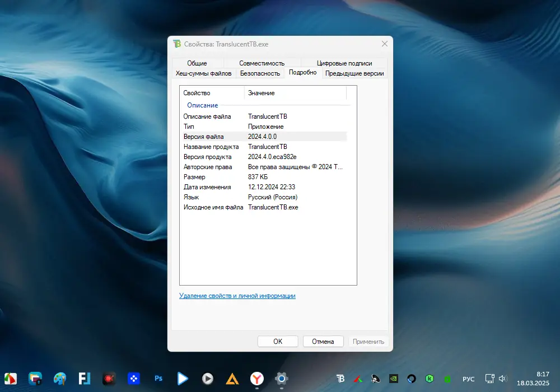Click the satellite dish tray icon

pyautogui.click(x=376, y=379)
